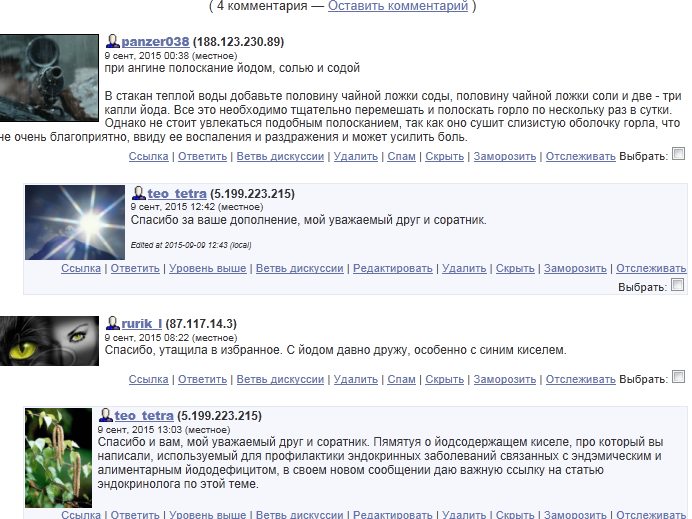Click Редактировать under teo_tetra's 12:42 comment

click(393, 268)
